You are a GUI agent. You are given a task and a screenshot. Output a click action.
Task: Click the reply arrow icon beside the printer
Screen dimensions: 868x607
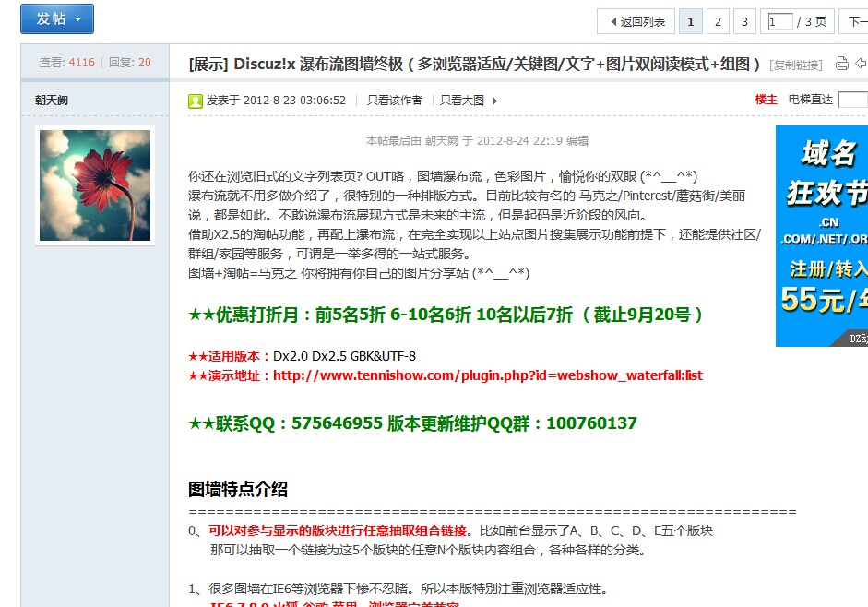click(x=862, y=63)
